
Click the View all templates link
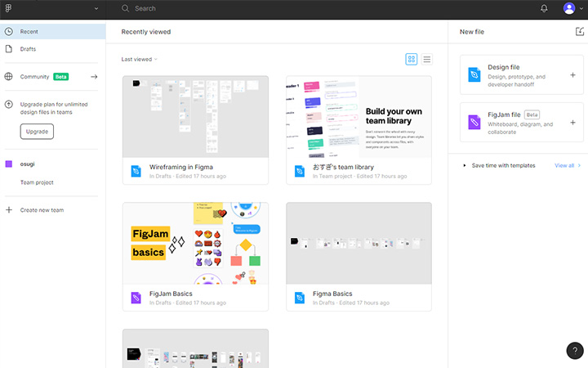564,165
